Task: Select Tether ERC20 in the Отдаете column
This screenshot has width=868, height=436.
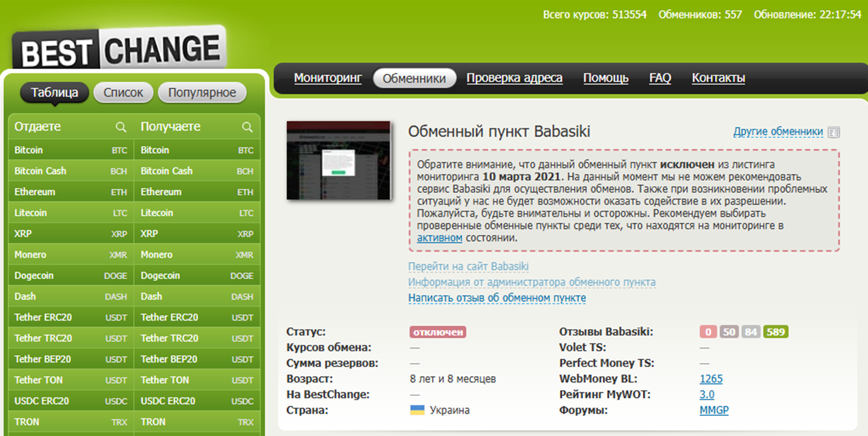Action: 71,317
